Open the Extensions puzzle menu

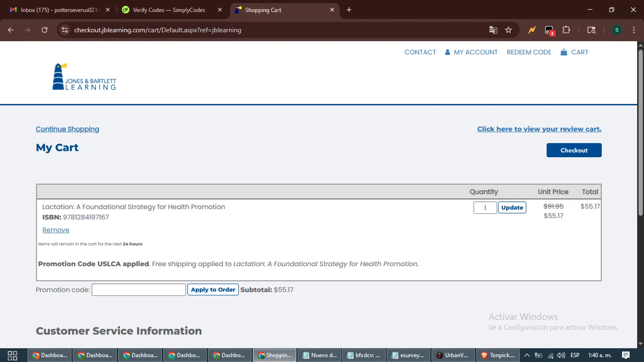pyautogui.click(x=566, y=30)
